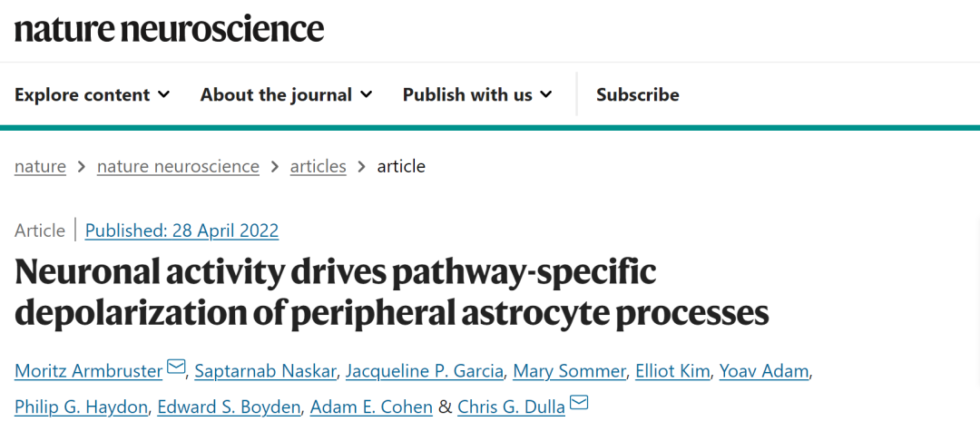Expand the Publish with us menu

pyautogui.click(x=477, y=95)
